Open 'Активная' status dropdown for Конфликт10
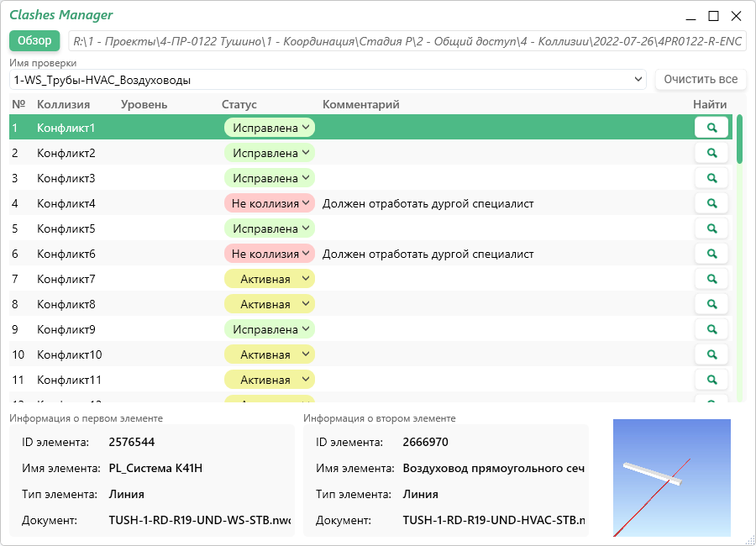Viewport: 756px width, 546px height. pyautogui.click(x=270, y=354)
